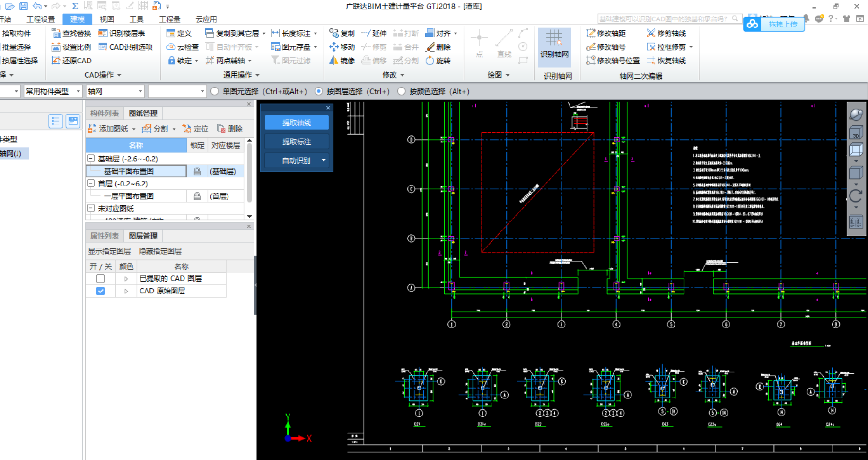Switch to the 属性列表 tab
This screenshot has width=868, height=460.
[105, 236]
